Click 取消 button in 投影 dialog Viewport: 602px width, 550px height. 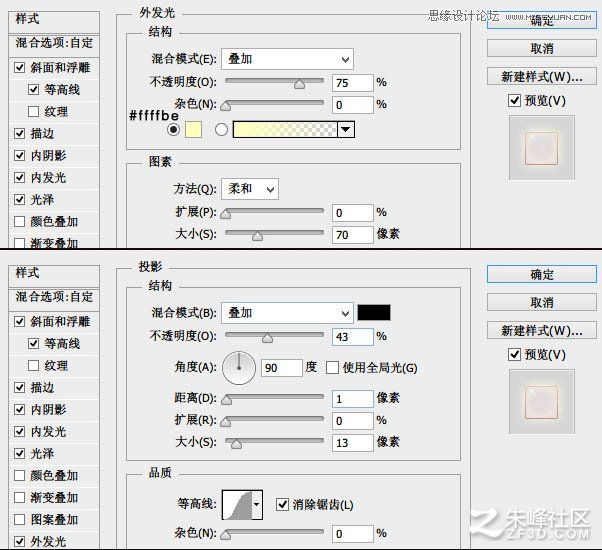point(542,302)
